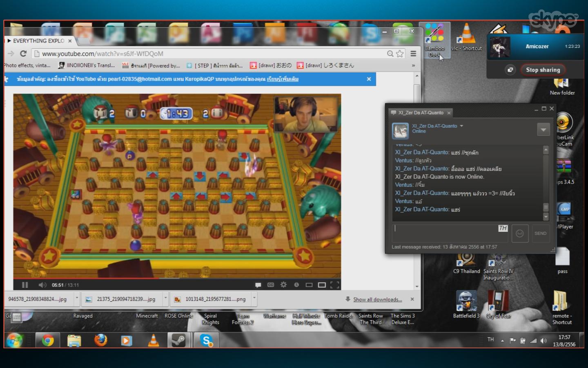This screenshot has height=368, width=588.
Task: Switch player to small size
Action: click(x=309, y=285)
